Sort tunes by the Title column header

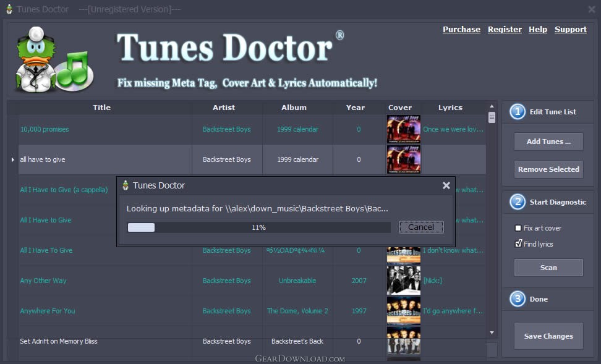(x=101, y=108)
